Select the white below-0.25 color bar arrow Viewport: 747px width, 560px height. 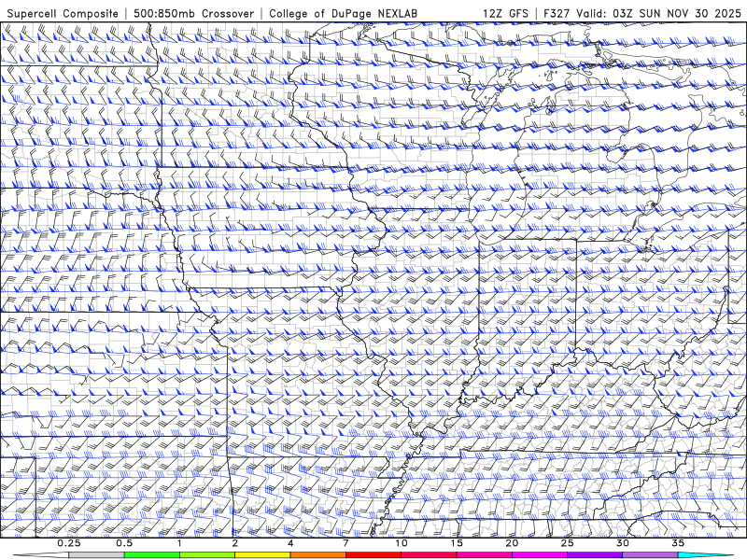(41, 555)
